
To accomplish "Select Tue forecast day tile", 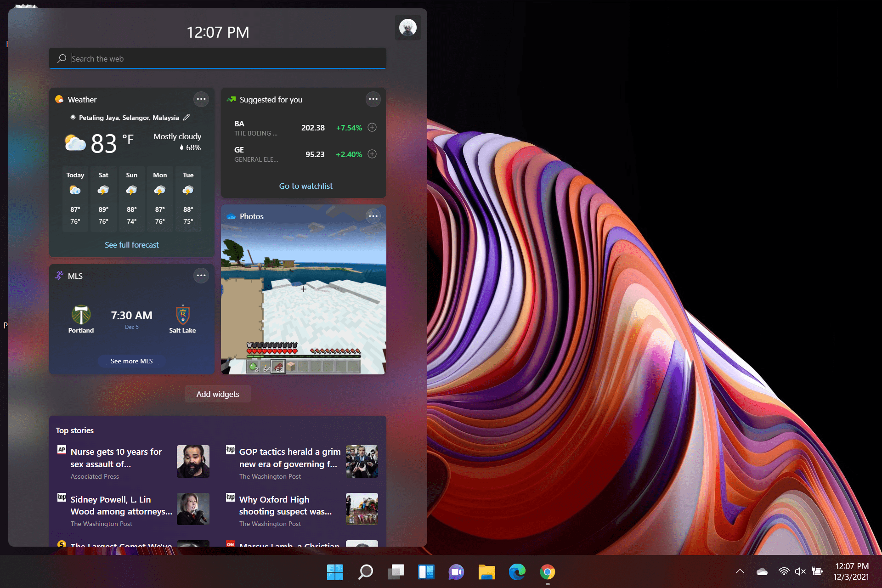I will [188, 198].
